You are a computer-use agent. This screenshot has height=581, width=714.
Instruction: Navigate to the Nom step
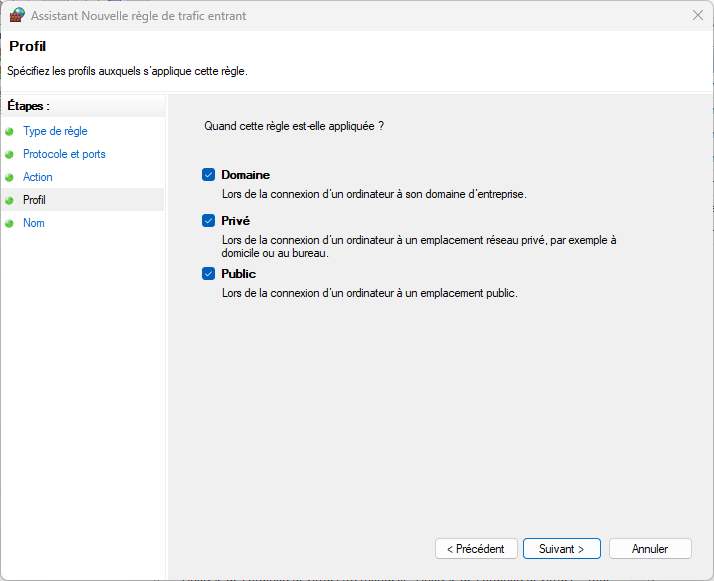pyautogui.click(x=34, y=223)
